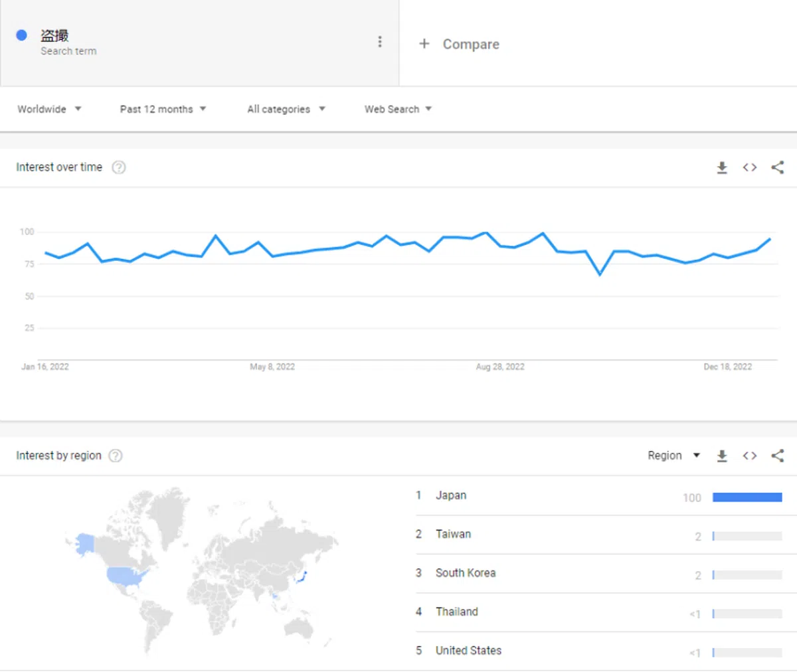The image size is (797, 672).
Task: Open South Korea region entry
Action: point(466,573)
